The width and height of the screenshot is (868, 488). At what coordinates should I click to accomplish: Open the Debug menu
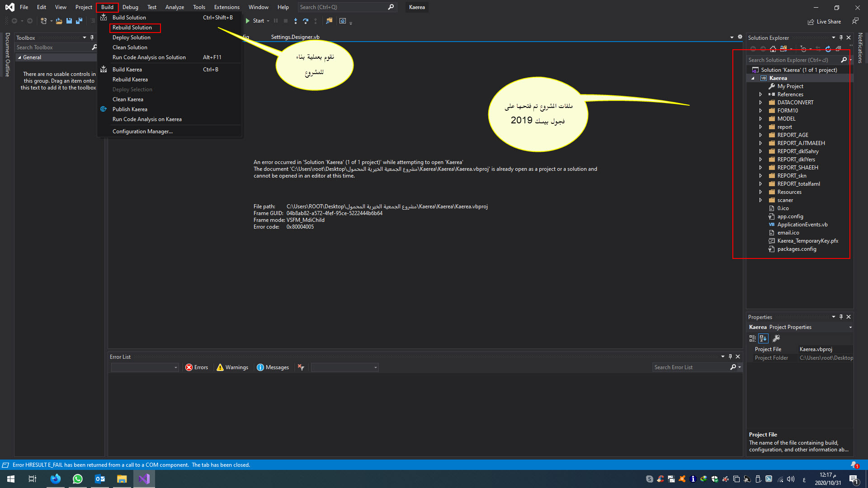(x=130, y=7)
